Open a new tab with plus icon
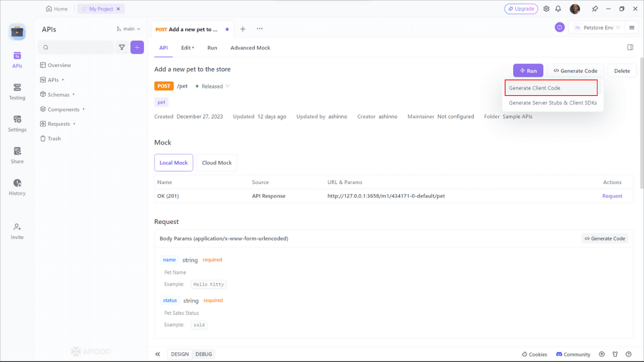Screen dimensions: 644x362 click(243, 29)
